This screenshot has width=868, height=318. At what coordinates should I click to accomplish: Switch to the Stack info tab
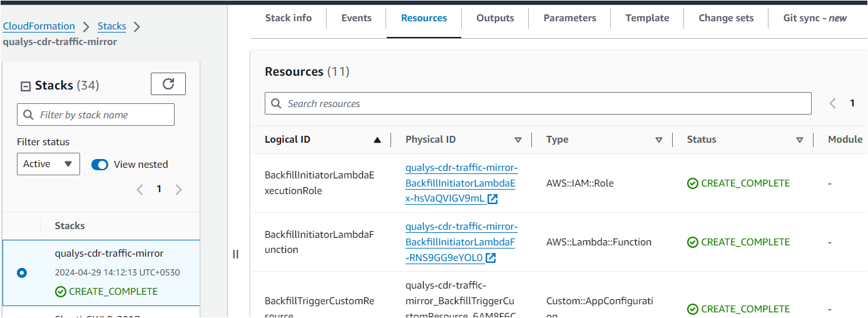pyautogui.click(x=288, y=18)
